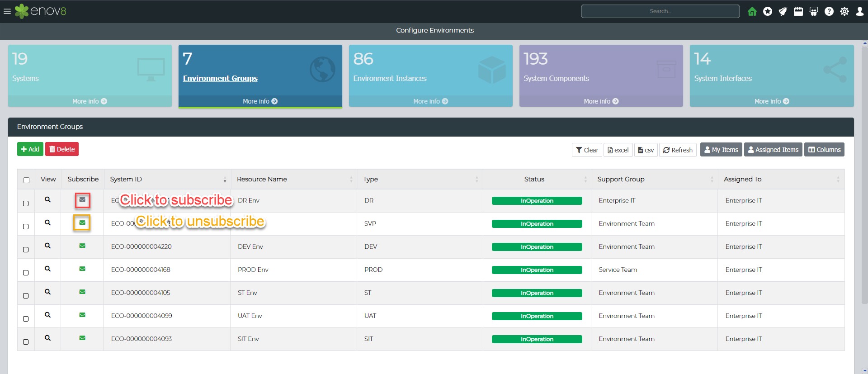Open favorites star icon in top bar

click(x=768, y=11)
